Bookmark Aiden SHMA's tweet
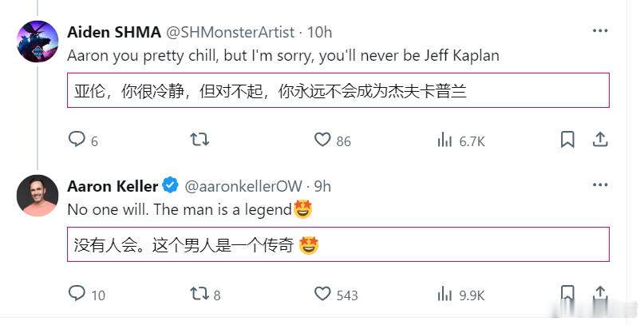 click(x=567, y=140)
